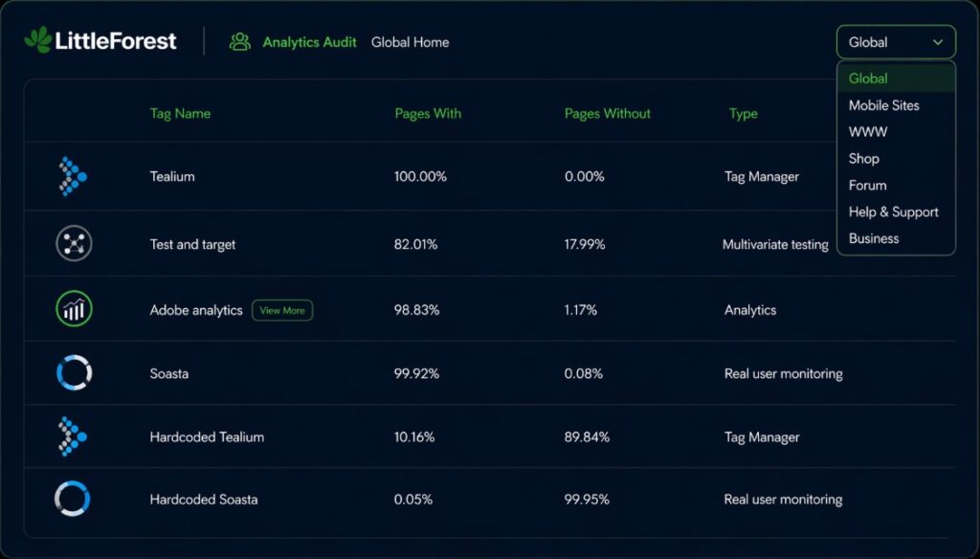Select Mobile Sites from the dropdown
Image resolution: width=980 pixels, height=559 pixels.
[883, 105]
